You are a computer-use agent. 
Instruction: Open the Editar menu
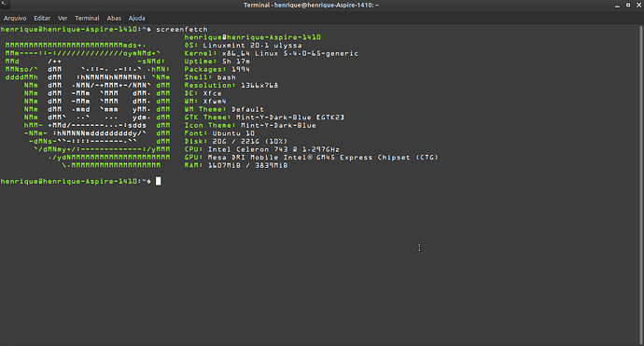(x=42, y=18)
